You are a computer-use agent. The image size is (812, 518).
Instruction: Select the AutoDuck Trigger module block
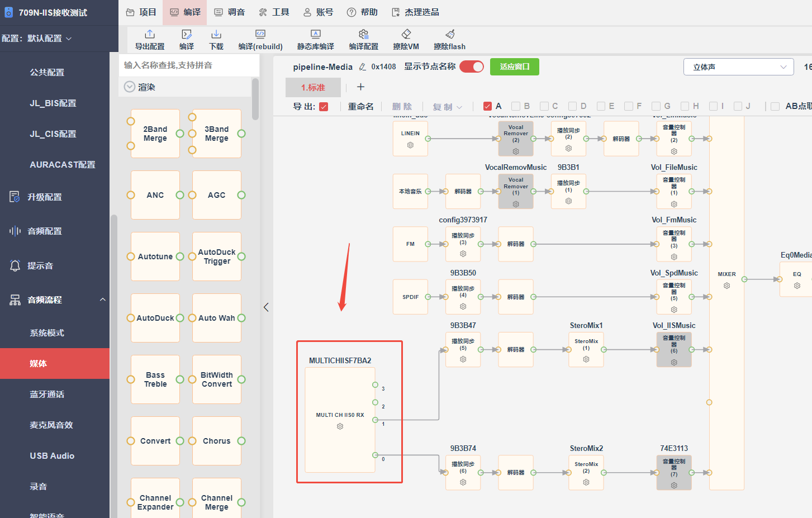point(217,256)
